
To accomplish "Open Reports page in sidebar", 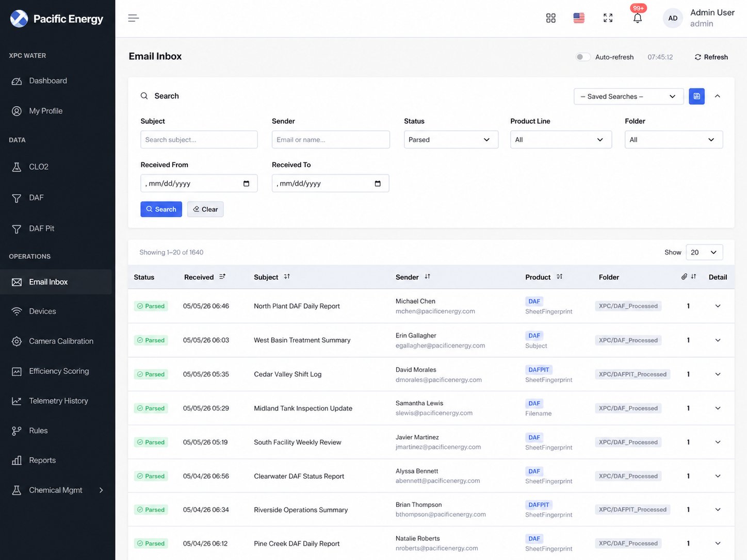I will (x=56, y=460).
